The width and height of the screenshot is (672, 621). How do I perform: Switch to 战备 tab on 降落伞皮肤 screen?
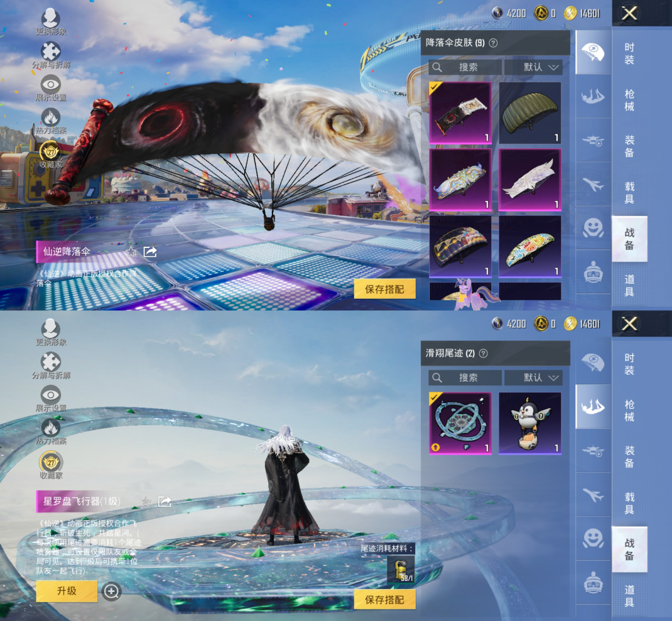point(629,239)
